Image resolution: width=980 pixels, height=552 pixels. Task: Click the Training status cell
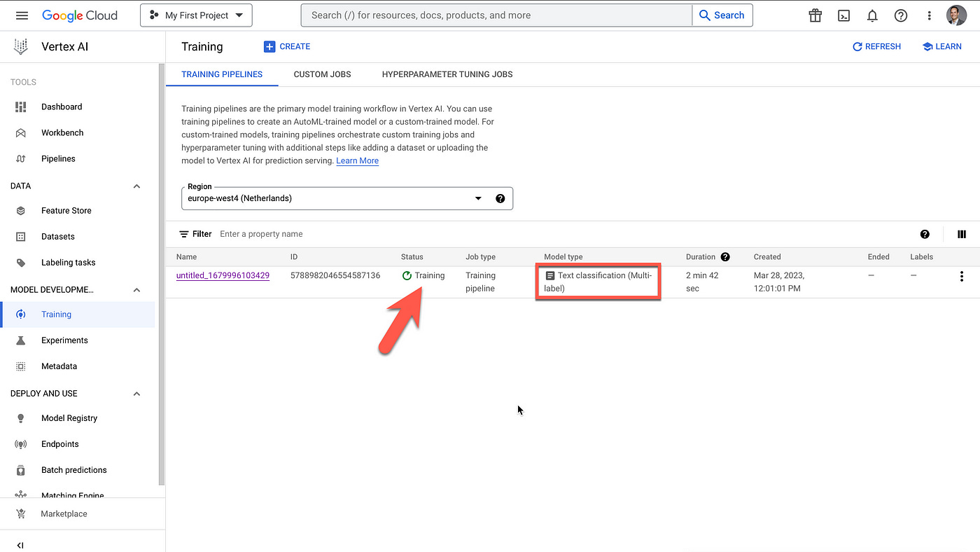point(423,275)
